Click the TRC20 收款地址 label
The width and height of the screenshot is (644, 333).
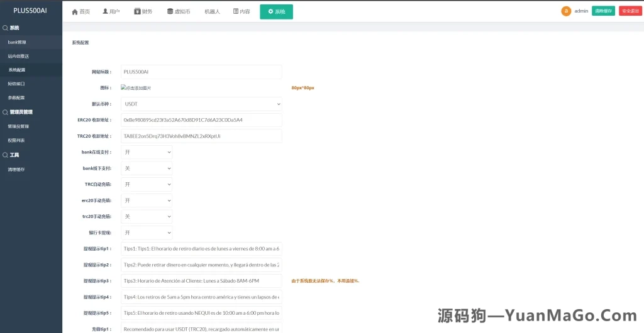click(x=94, y=136)
